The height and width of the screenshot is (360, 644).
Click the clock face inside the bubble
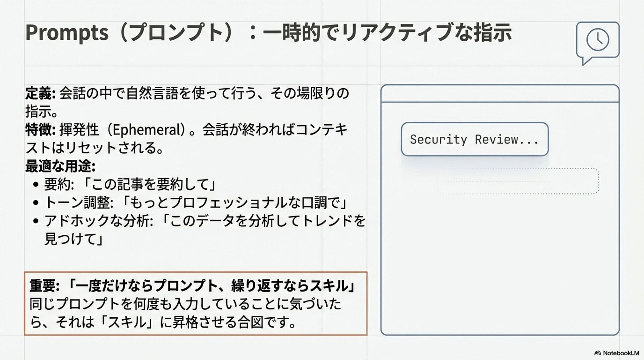tap(598, 40)
